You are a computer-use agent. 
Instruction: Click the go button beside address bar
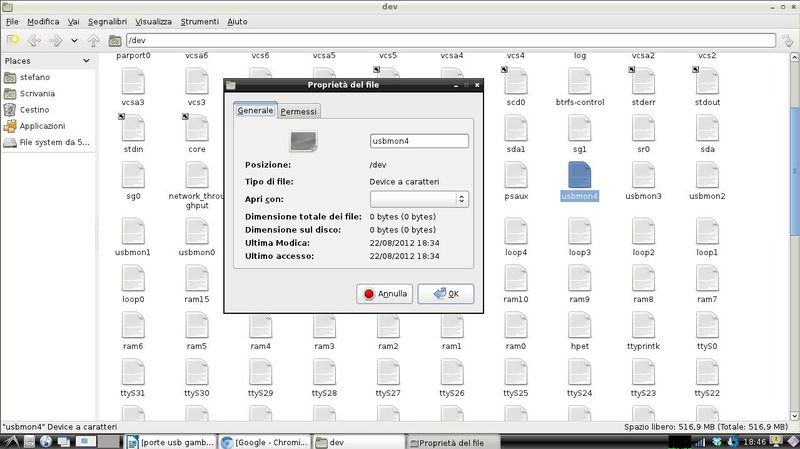point(788,40)
